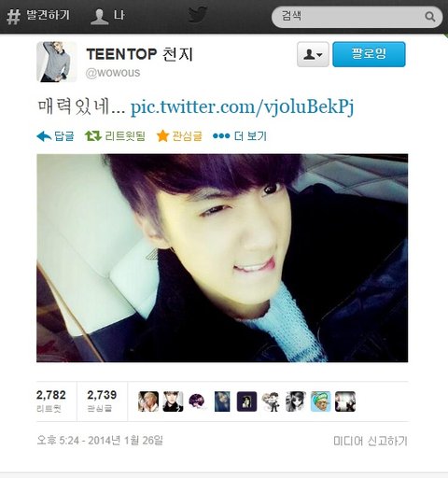The height and width of the screenshot is (478, 448).
Task: Report media via 미디어 신고하기
Action: (371, 441)
